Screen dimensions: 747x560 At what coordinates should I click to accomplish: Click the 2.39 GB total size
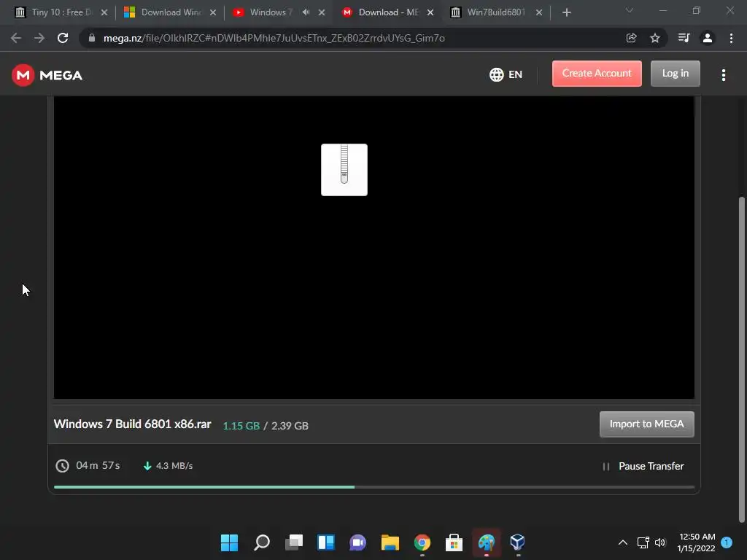tap(290, 426)
